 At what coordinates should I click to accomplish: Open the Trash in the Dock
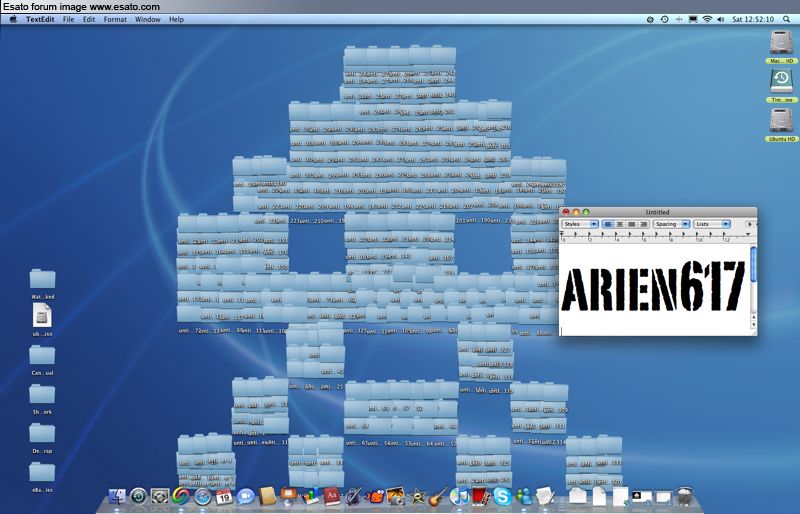tap(685, 496)
